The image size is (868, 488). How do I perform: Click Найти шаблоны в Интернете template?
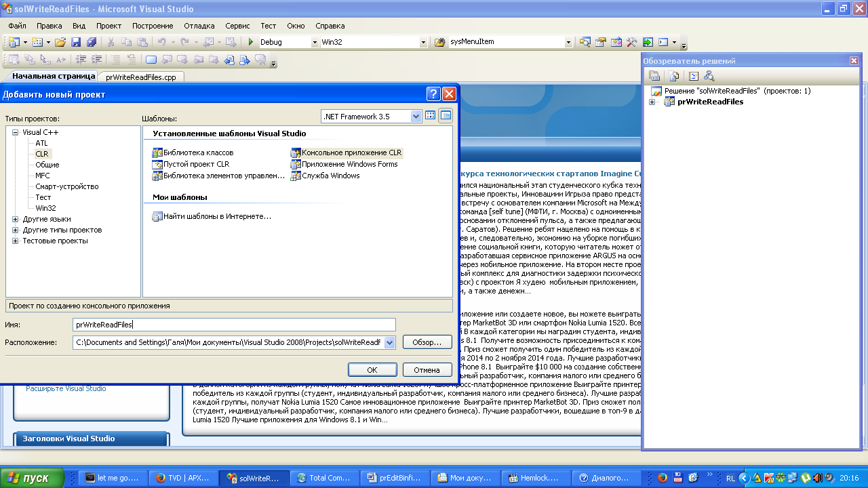212,216
